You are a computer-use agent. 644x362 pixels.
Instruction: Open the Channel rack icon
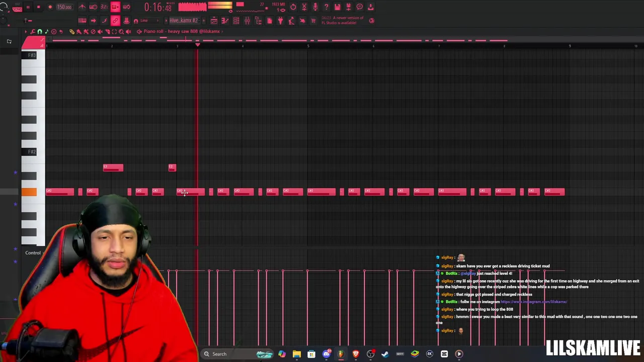coord(236,21)
